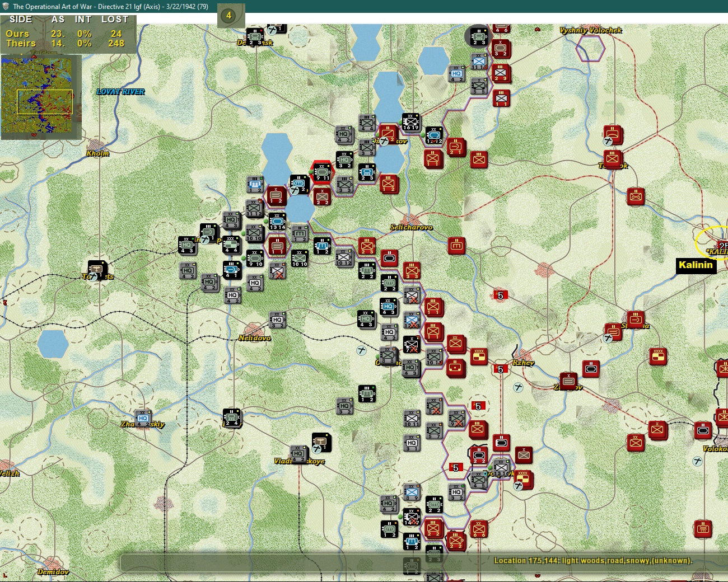
Task: Click the 'LOVAT RIVER' map label
Action: (x=120, y=92)
